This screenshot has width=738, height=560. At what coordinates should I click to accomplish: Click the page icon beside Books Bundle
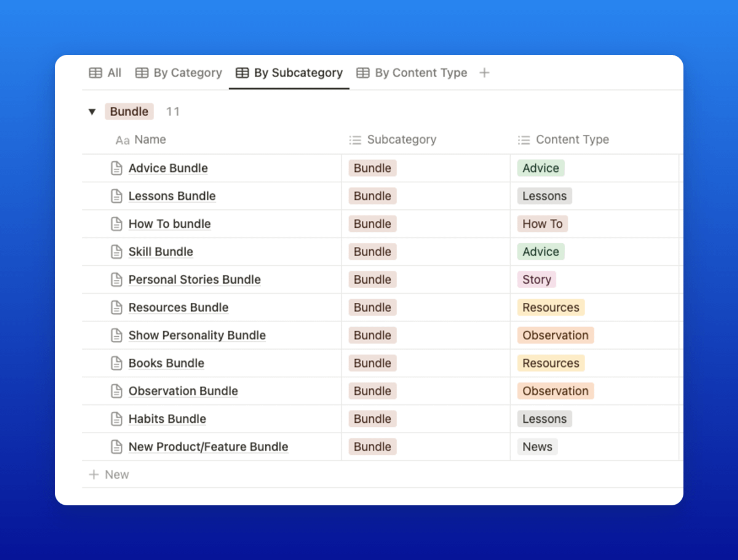tap(117, 363)
